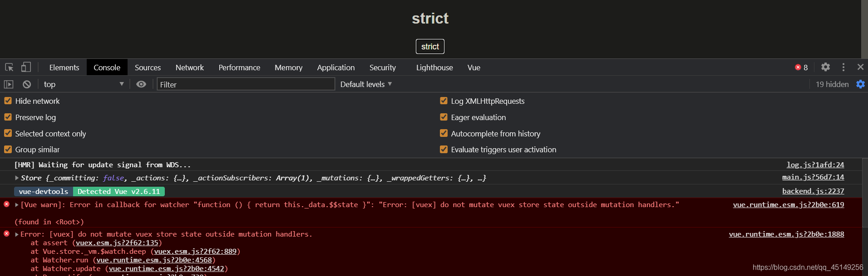Click the strict page heading
Screen dimensions: 868x276
430,18
